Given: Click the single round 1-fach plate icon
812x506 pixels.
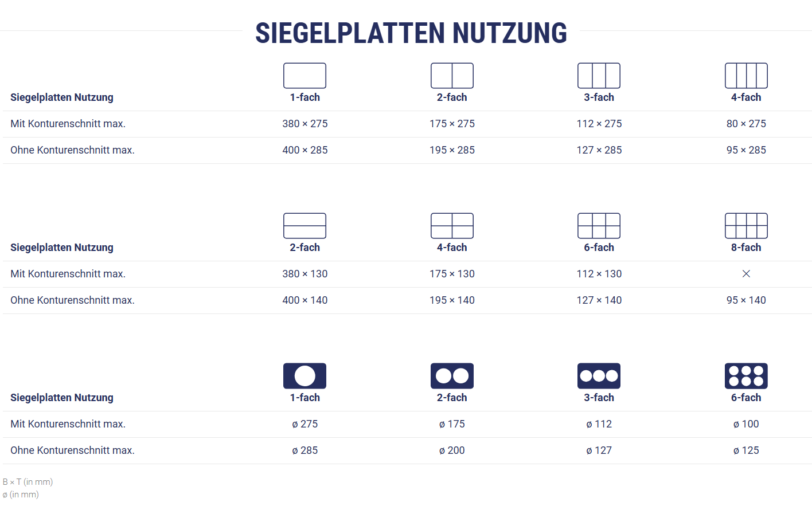Looking at the screenshot, I should 304,376.
